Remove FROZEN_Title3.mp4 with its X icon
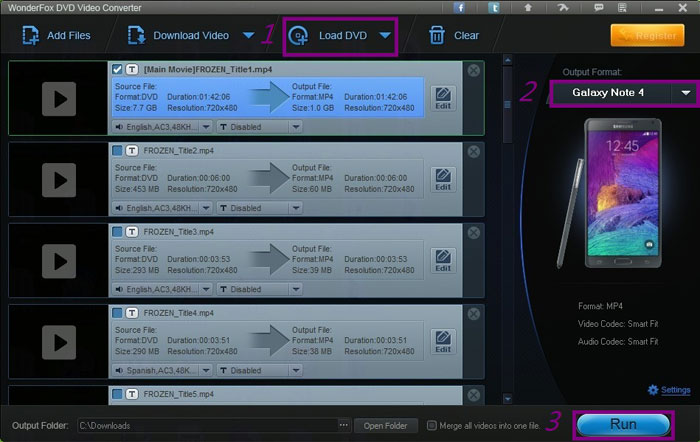 [474, 233]
